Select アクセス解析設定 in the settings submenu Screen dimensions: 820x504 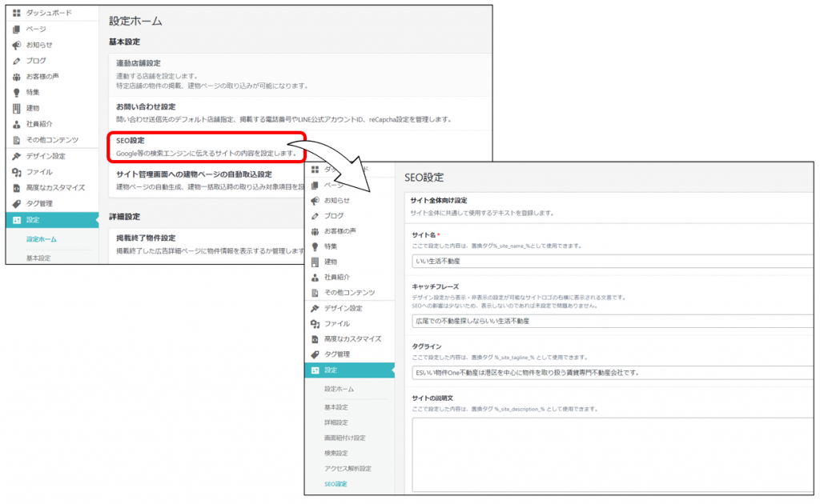coord(348,469)
